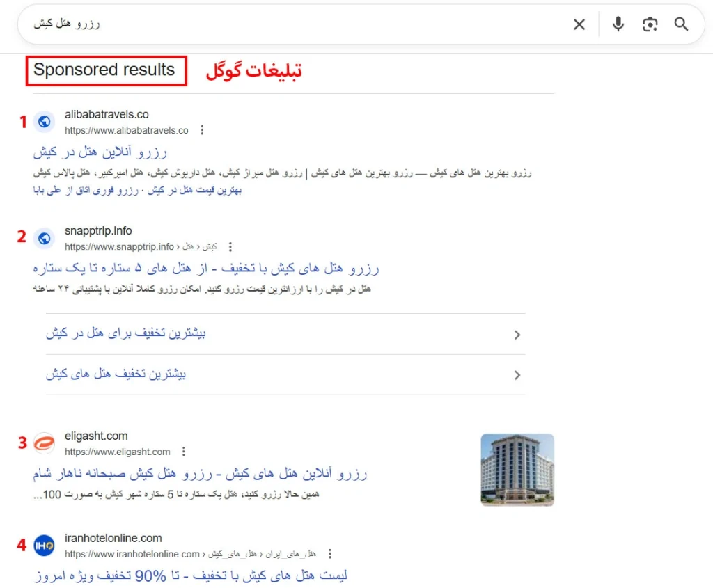Click the iranhotelonline.com IHO favicon
Viewport: 713px width, 588px height.
[44, 546]
